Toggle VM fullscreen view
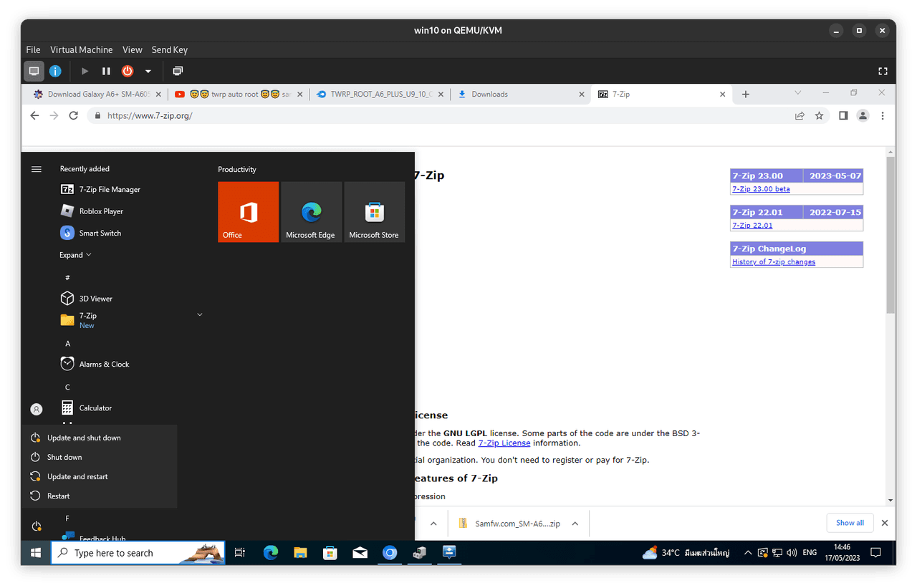The image size is (917, 588). click(x=883, y=71)
